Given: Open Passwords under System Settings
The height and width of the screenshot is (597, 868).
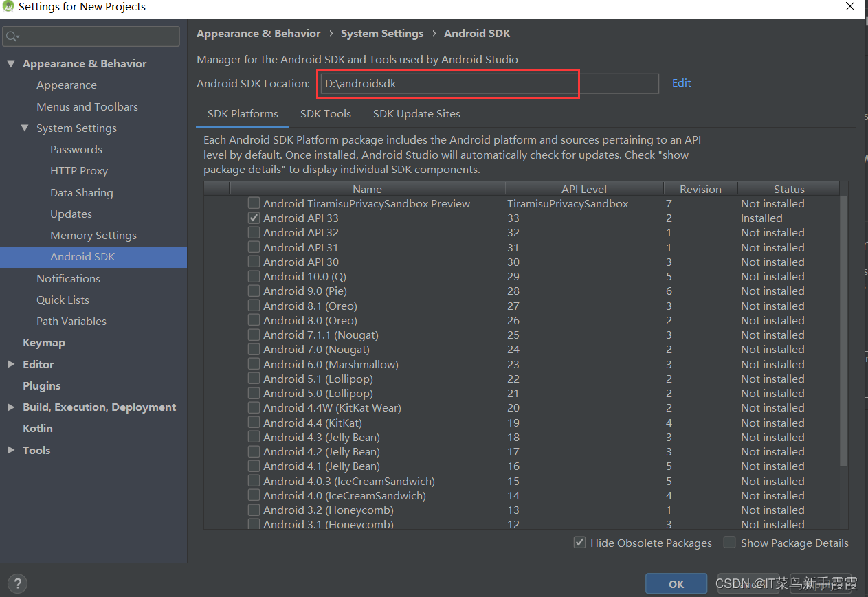Looking at the screenshot, I should pyautogui.click(x=76, y=149).
